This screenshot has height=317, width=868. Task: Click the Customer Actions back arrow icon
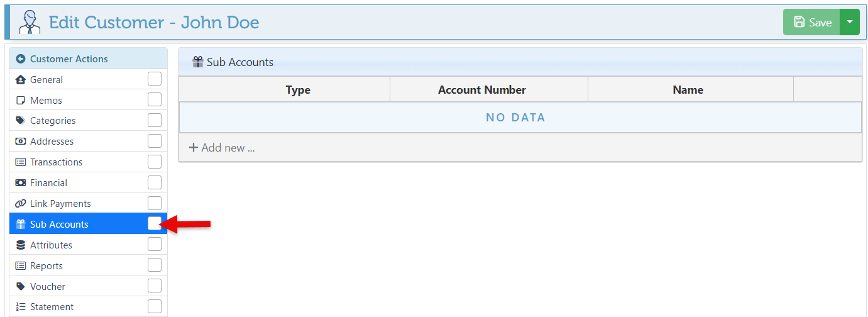[21, 59]
